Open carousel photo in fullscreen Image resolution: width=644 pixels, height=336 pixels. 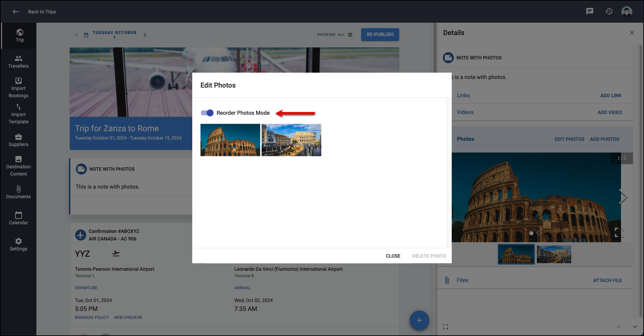tap(619, 233)
